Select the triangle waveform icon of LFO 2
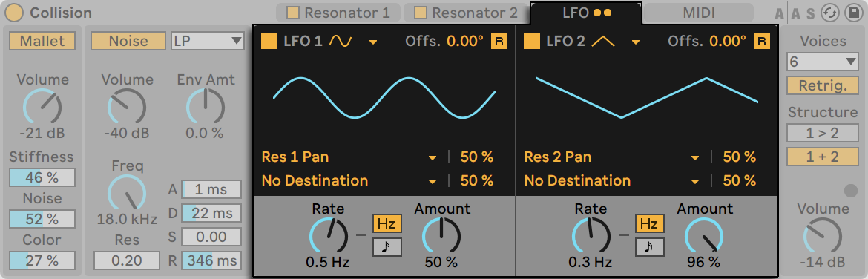The height and width of the screenshot is (279, 868). click(603, 41)
